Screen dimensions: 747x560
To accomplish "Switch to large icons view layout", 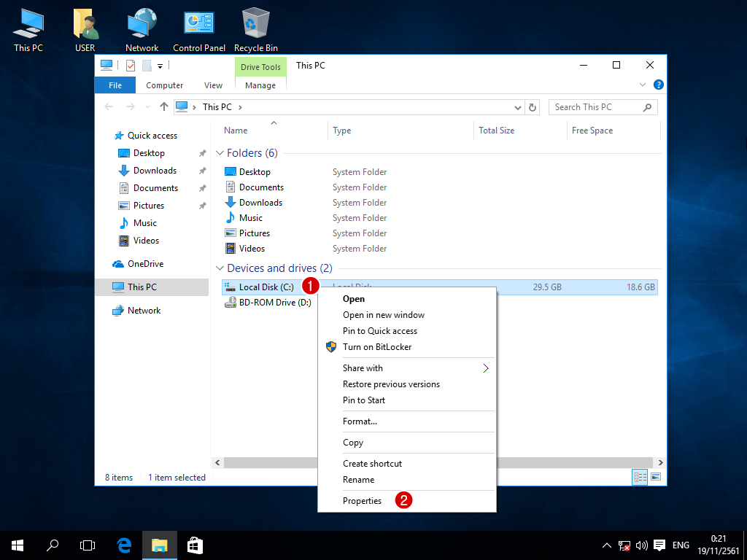I will 655,478.
